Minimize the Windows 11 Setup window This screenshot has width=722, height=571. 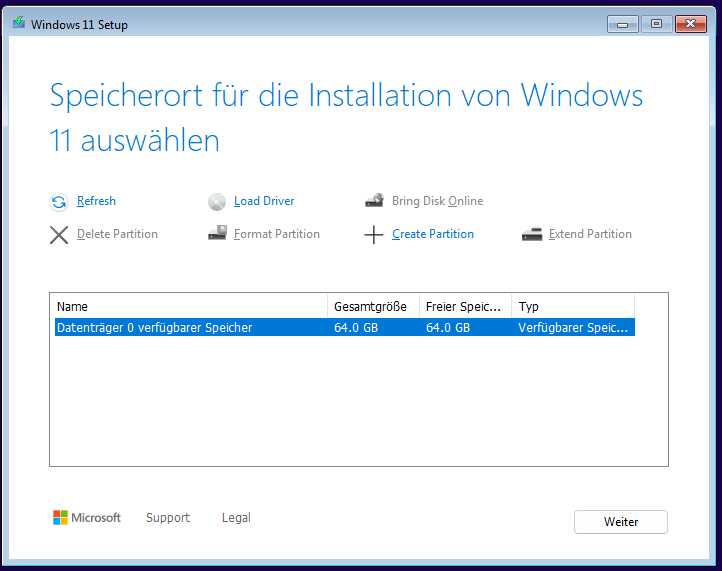pos(623,24)
